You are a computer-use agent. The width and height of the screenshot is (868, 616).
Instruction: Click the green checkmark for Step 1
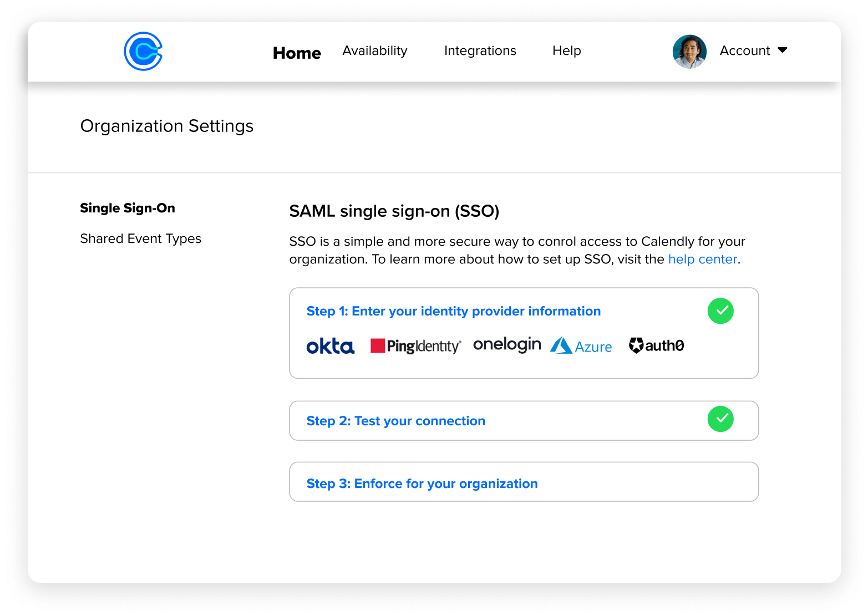coord(720,311)
